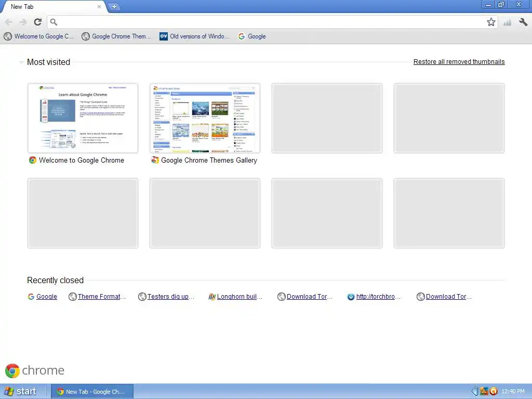Click the globe icon beside Testers dig up
Viewport: 532px width, 399px height.
[x=142, y=297]
